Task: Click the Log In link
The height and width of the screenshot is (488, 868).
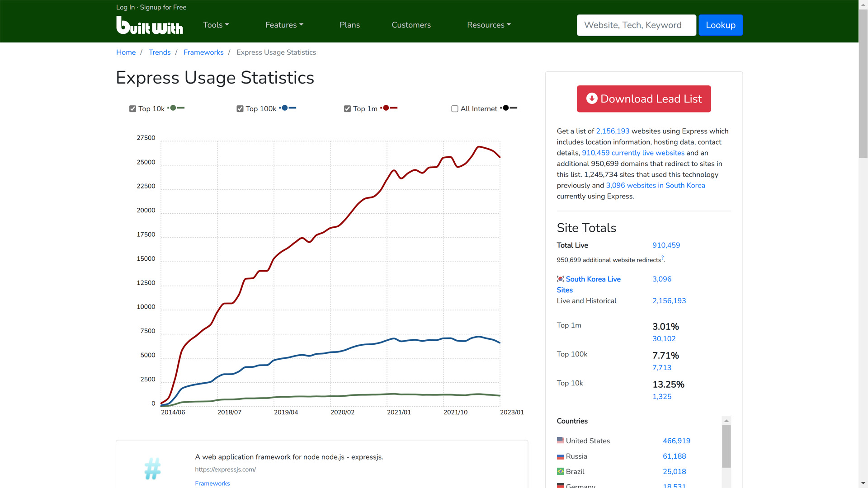Action: (125, 7)
